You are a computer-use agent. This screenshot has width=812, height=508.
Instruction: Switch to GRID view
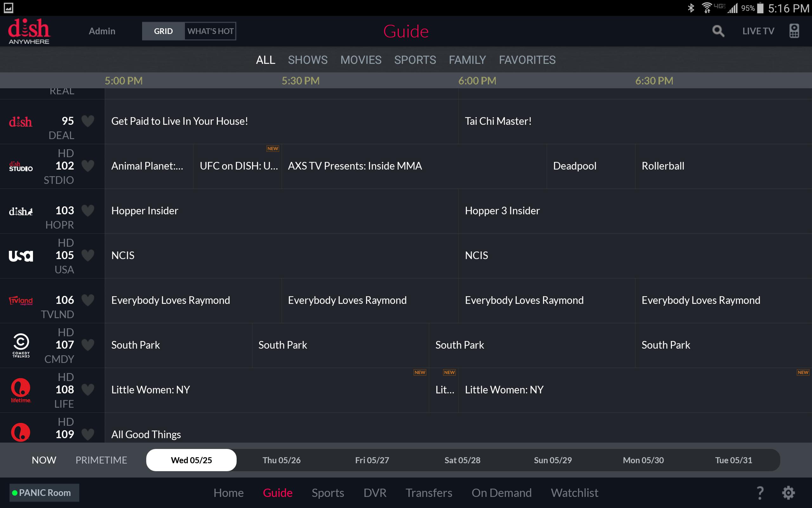[x=163, y=31]
